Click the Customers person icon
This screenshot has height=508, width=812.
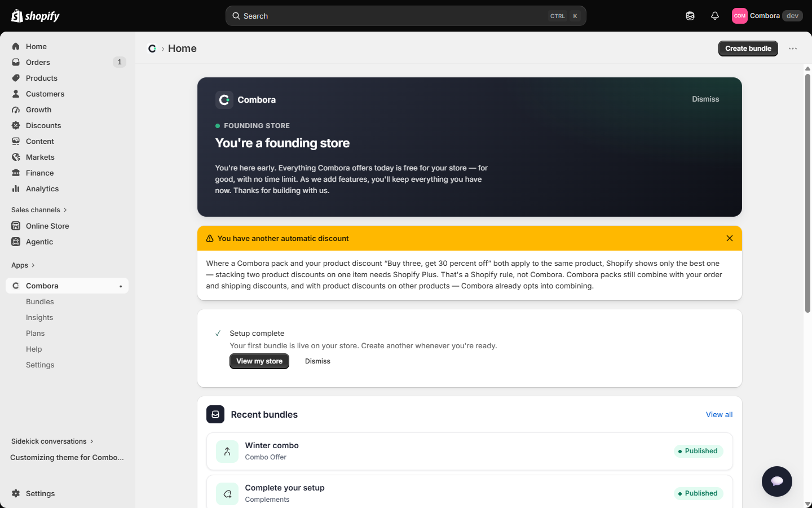(16, 94)
